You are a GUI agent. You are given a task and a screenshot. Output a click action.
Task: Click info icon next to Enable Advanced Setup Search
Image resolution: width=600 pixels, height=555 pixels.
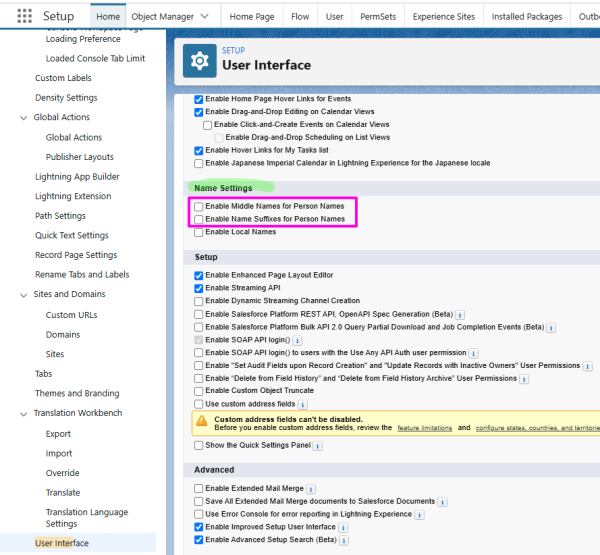pos(344,540)
